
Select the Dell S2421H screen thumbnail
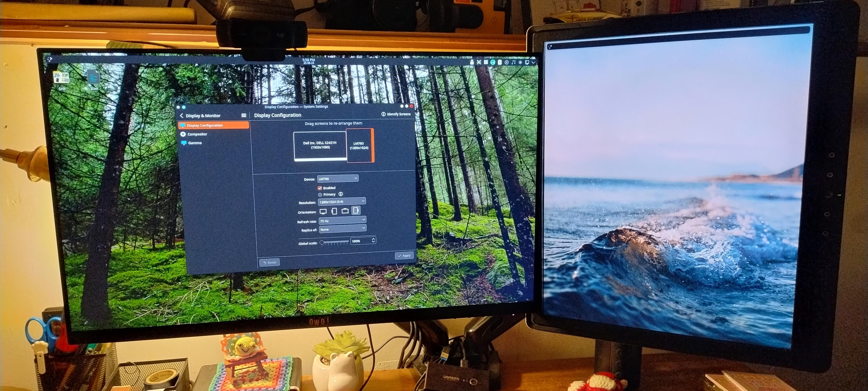point(320,146)
